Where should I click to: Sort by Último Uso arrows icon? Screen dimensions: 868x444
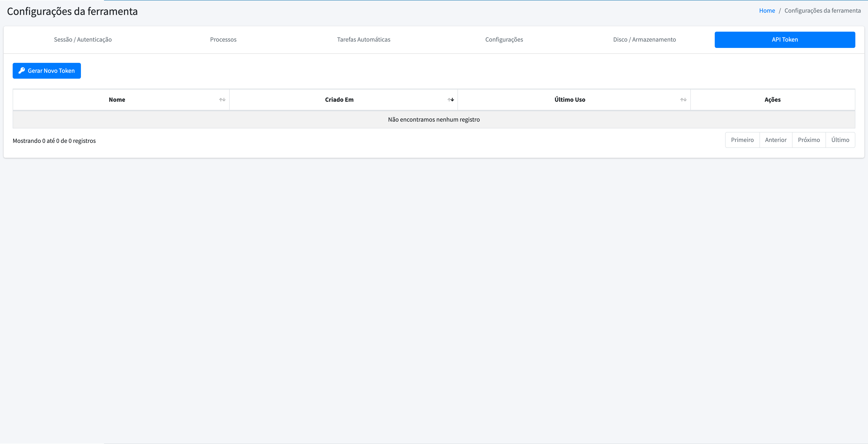(x=683, y=100)
